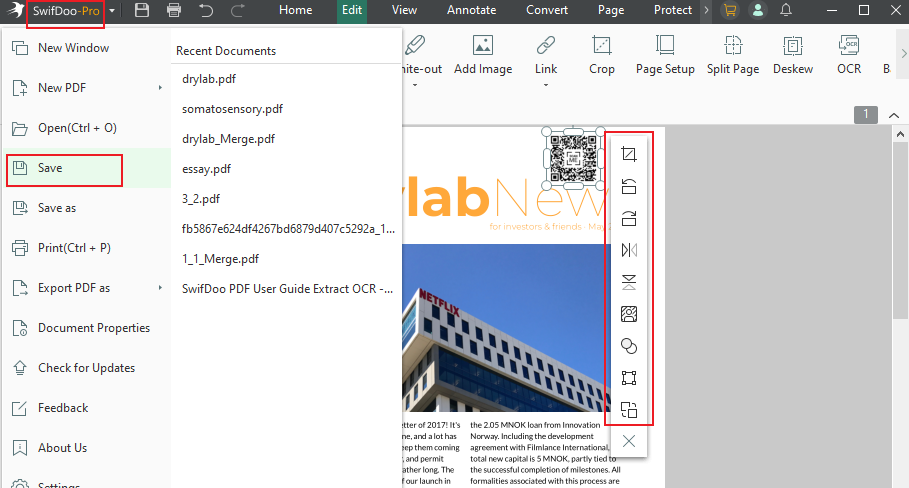
Task: Expand the SwifDoo-Pro dropdown arrow
Action: pyautogui.click(x=112, y=10)
